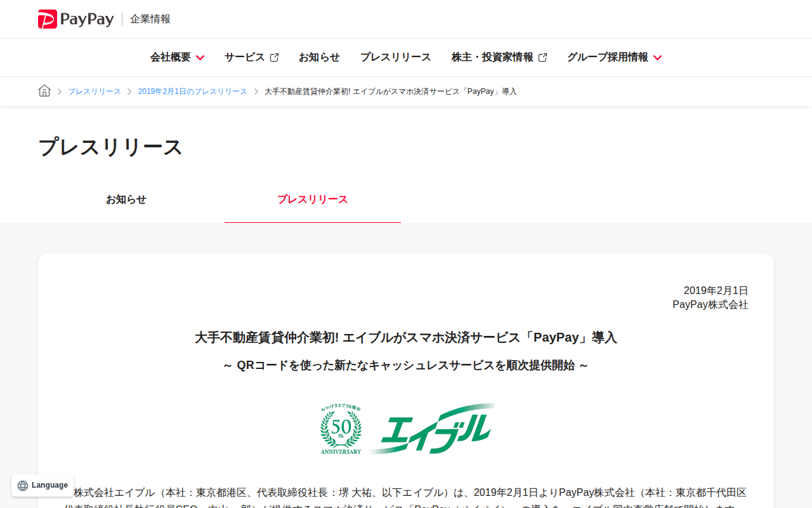Select the QRコード subtitle line
Screen dimensions: 812x508
[406, 365]
